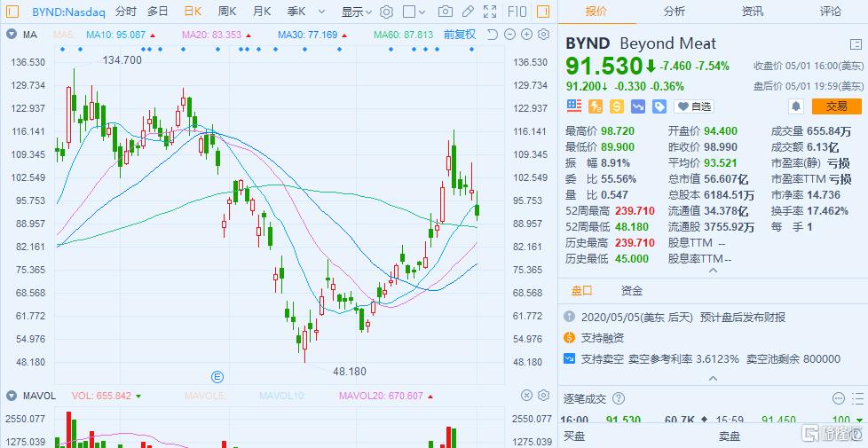Toggle MA30 line visibility
The height and width of the screenshot is (448, 868).
pyautogui.click(x=307, y=35)
